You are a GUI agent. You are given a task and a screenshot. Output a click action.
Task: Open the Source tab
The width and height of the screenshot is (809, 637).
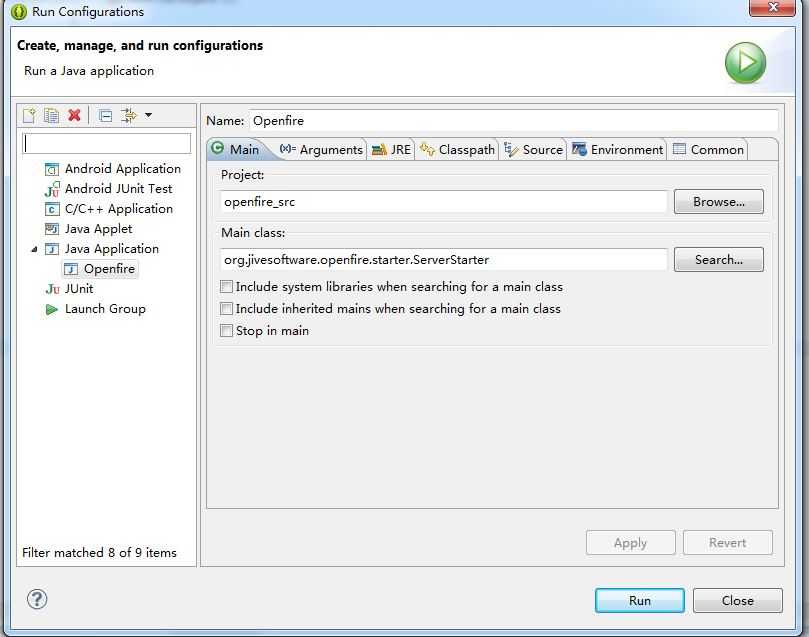point(533,150)
